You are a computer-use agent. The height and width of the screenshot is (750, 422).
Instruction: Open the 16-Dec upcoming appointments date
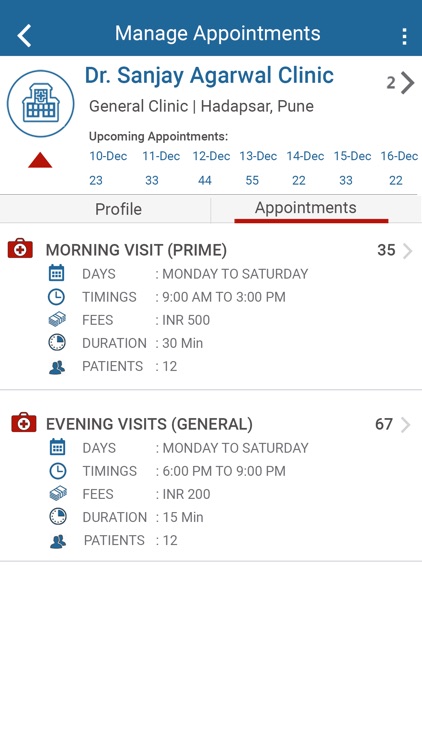tap(399, 156)
